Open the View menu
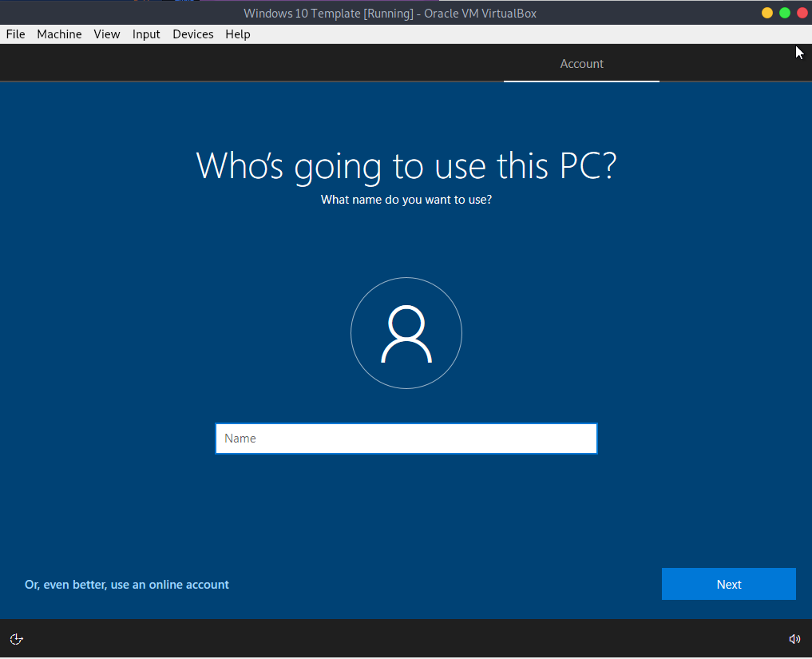 coord(107,34)
